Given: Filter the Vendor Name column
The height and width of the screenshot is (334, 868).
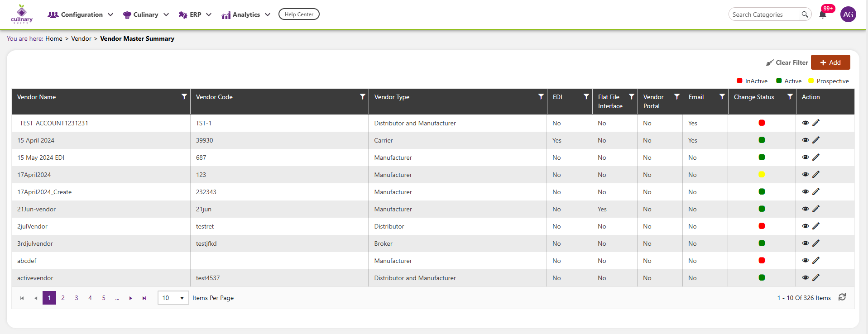Looking at the screenshot, I should coord(184,96).
